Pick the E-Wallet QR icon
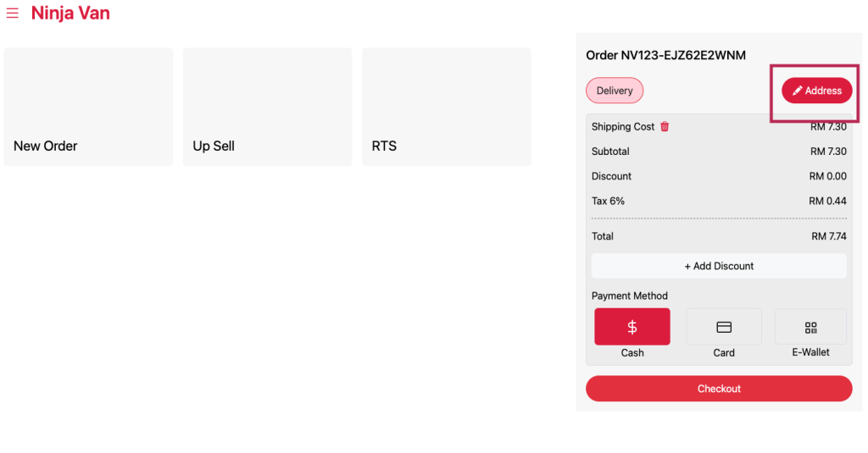Viewport: 868px width, 453px height. click(810, 327)
